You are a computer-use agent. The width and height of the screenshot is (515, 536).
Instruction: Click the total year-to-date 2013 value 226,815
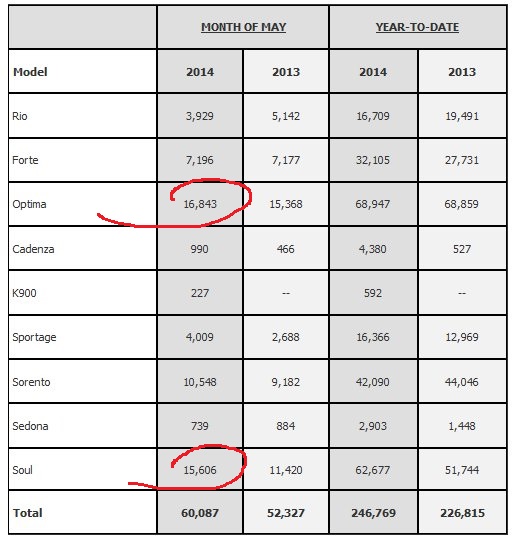462,513
